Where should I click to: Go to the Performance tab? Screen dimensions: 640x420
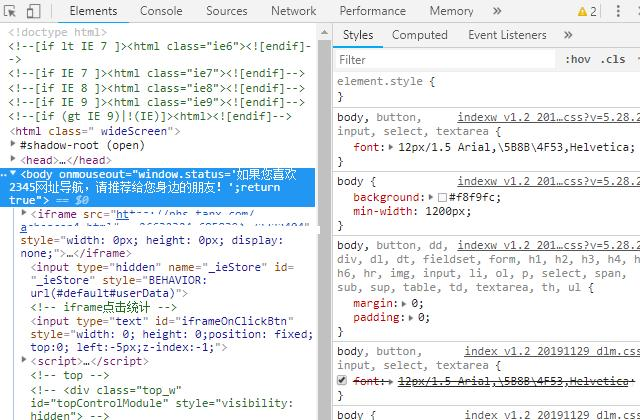click(x=373, y=11)
